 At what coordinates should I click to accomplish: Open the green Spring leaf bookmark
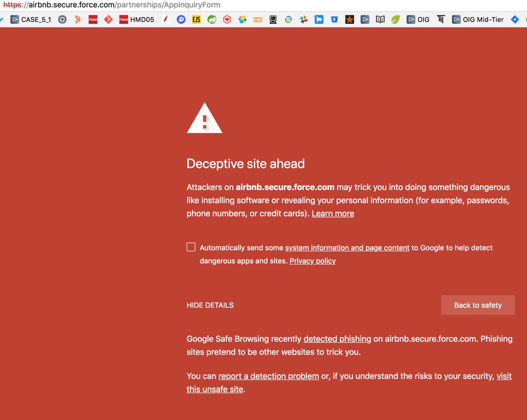click(x=212, y=19)
